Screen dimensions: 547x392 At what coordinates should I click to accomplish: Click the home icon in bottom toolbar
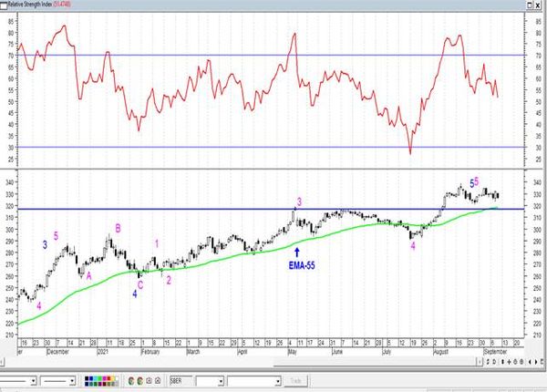[x=158, y=381]
